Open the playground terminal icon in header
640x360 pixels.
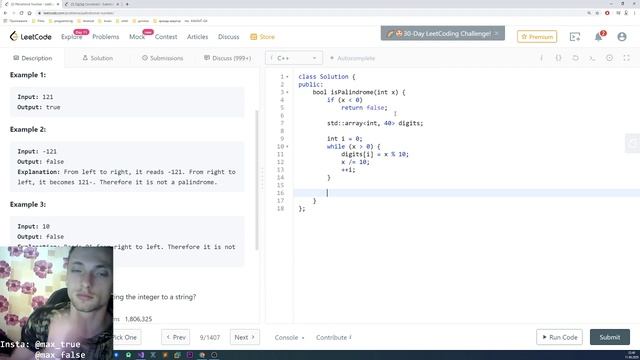click(x=575, y=37)
